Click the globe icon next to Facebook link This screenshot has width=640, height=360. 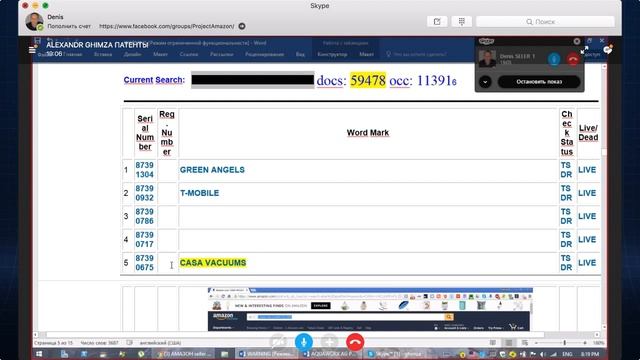tap(242, 26)
